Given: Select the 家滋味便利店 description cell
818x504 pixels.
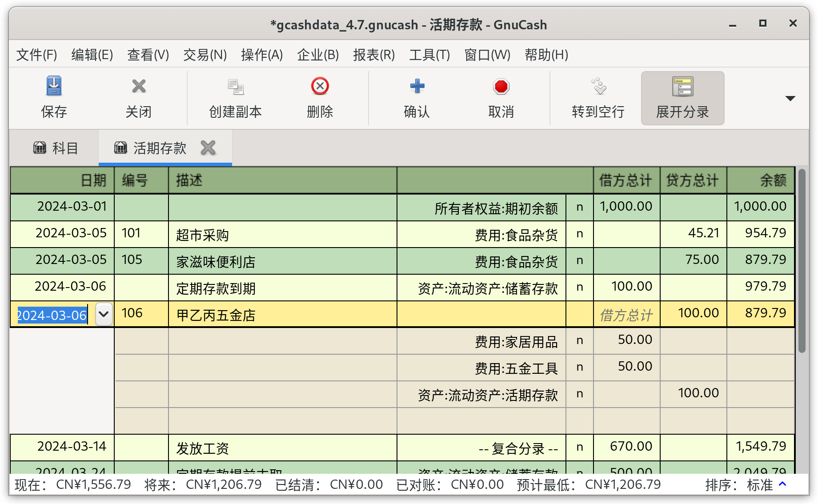Looking at the screenshot, I should [283, 261].
